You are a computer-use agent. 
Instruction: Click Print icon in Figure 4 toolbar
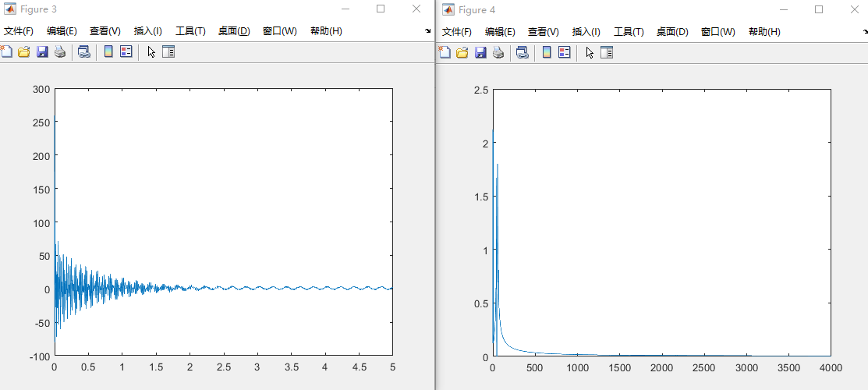coord(498,52)
